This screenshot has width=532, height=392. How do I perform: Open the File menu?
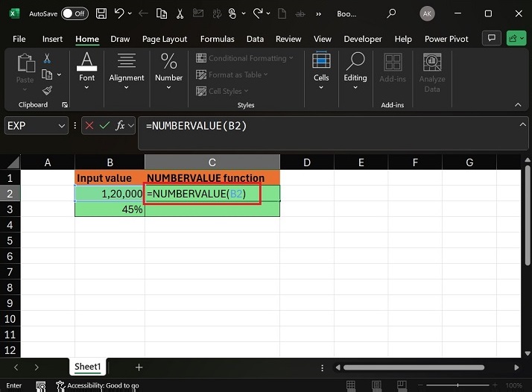19,39
